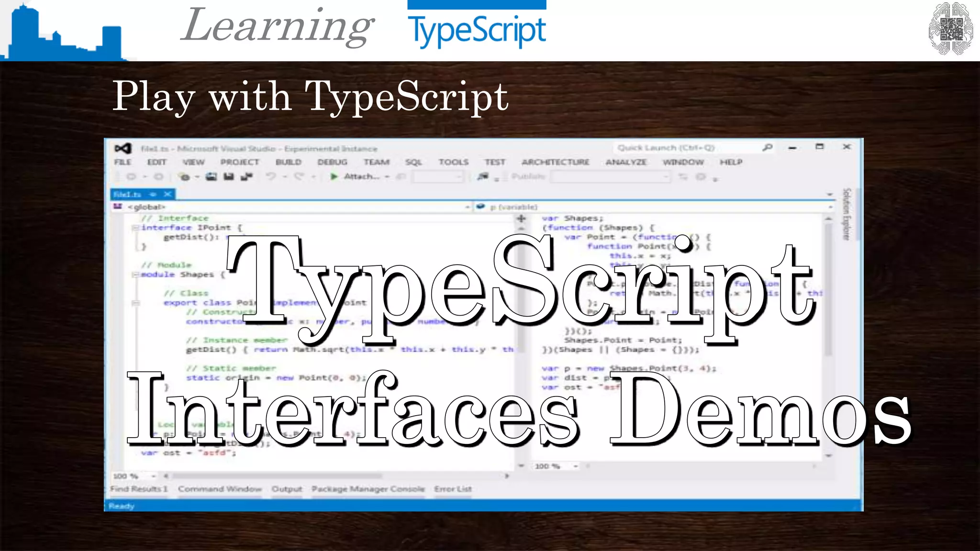Open the Solution Explorer side tab

(x=846, y=214)
